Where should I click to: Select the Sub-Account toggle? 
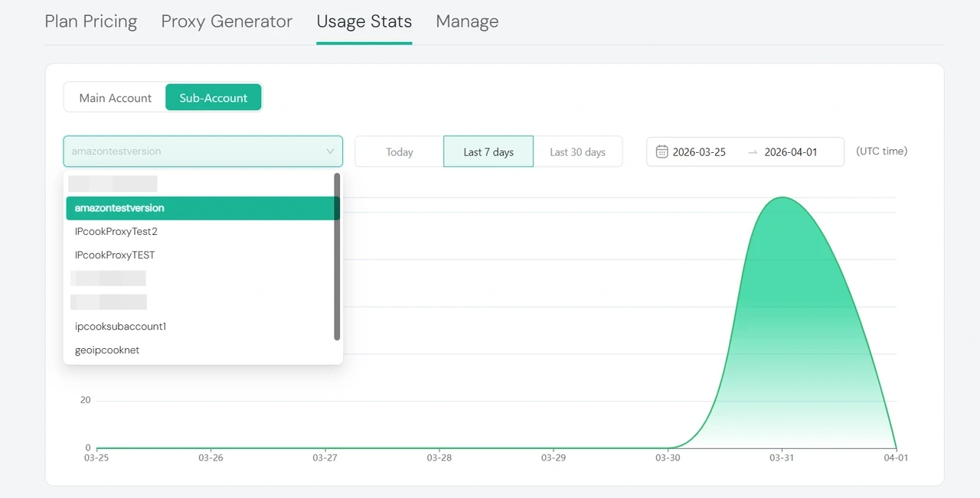click(x=213, y=97)
